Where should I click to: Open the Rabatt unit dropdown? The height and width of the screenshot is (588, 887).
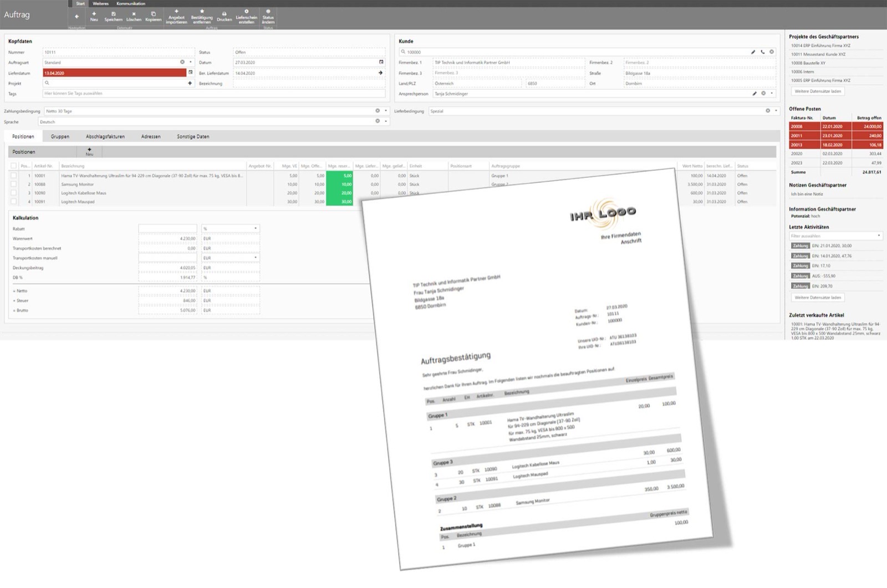255,228
